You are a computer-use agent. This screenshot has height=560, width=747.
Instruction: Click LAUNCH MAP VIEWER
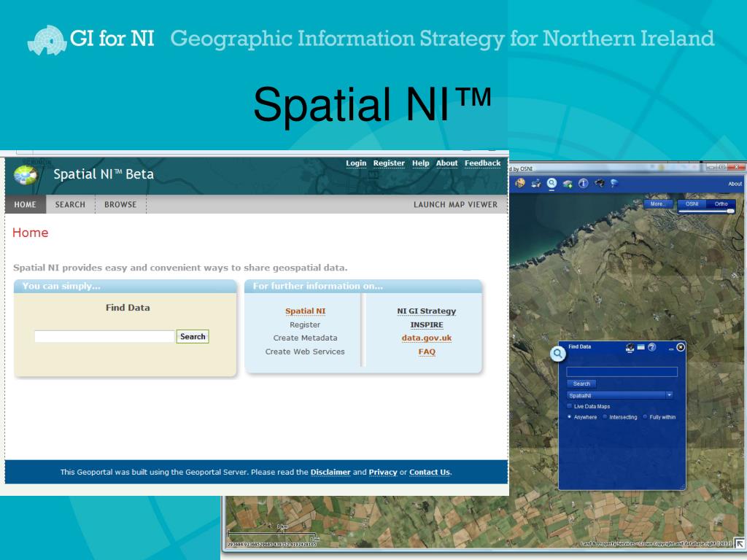[x=455, y=204]
